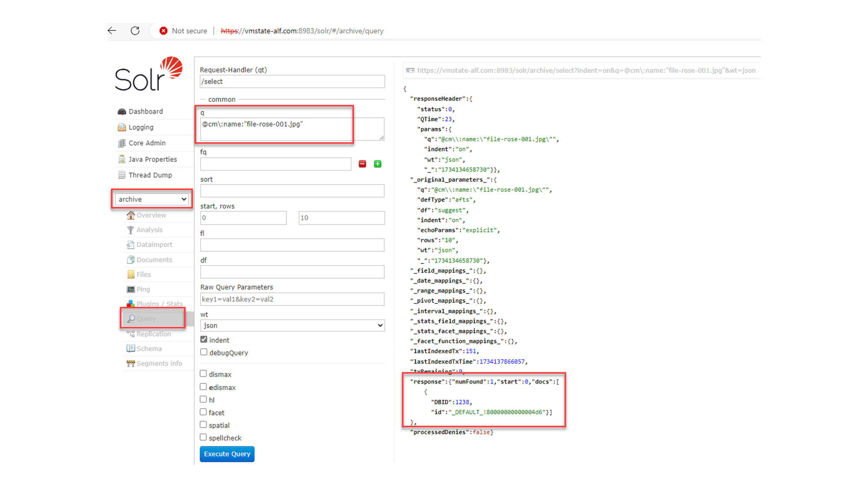The width and height of the screenshot is (868, 488).
Task: Click the Core Admin icon
Action: point(122,143)
